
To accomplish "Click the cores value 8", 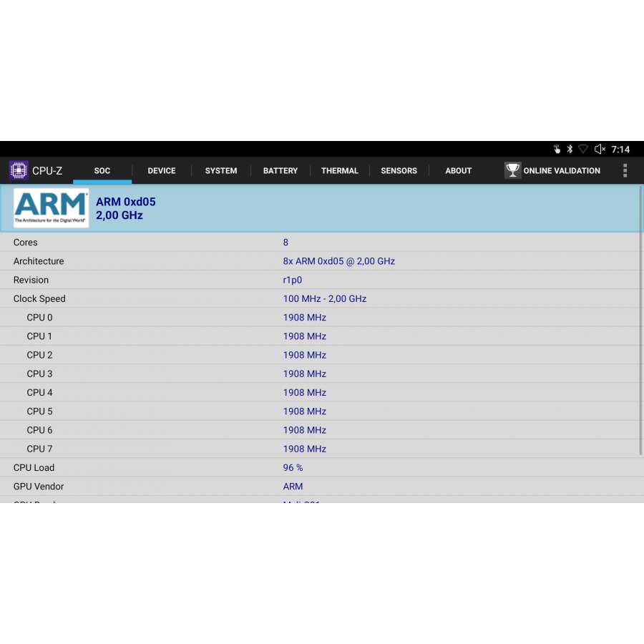I will tap(286, 243).
